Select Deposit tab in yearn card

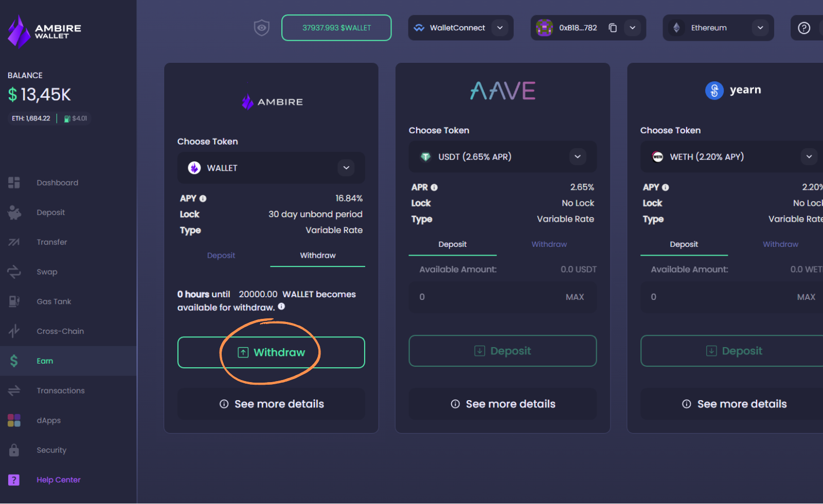coord(684,244)
